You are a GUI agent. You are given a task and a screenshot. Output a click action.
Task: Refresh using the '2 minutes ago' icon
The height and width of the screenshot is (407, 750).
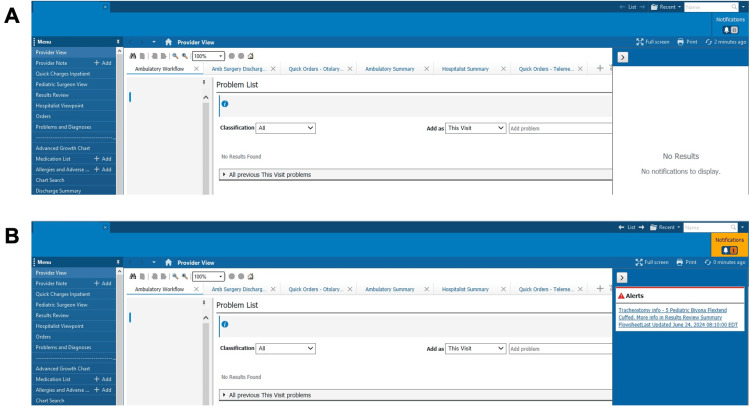(x=708, y=42)
